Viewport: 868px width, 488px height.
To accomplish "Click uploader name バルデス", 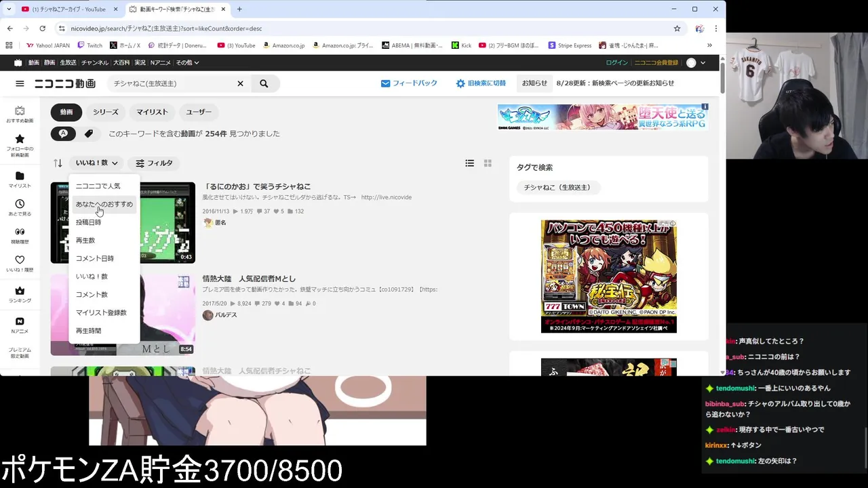I will tap(226, 315).
